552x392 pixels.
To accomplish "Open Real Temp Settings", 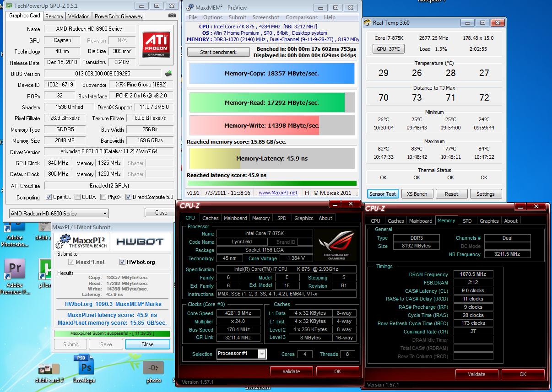I will [x=486, y=194].
